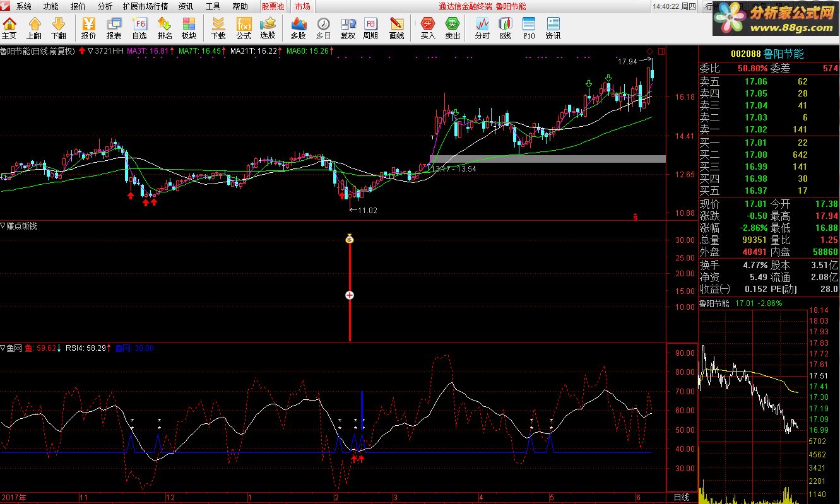Viewport: 840px width, 504px height.
Task: Click the 涨幅 -2.86% change value
Action: 752,228
